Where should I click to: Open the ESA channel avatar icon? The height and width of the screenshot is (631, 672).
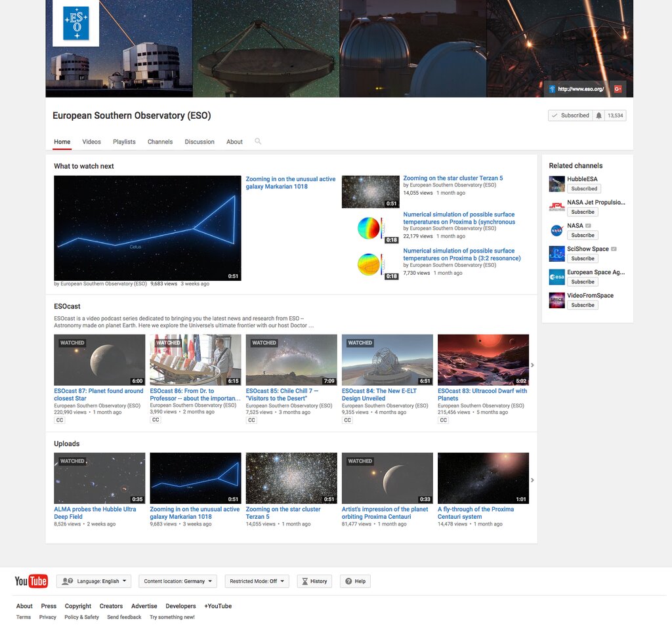tap(556, 277)
